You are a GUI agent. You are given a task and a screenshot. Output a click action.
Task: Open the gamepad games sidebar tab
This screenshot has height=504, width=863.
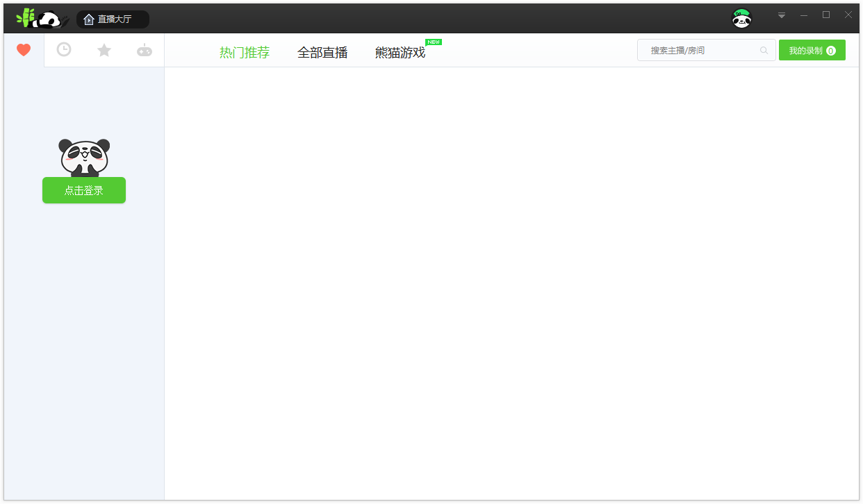[x=145, y=50]
